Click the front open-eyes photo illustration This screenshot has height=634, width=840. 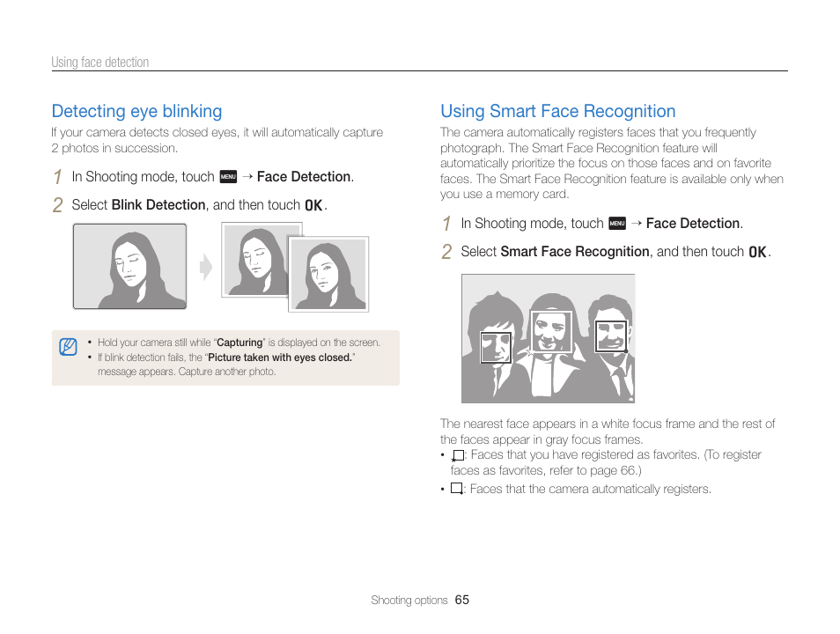(x=328, y=274)
